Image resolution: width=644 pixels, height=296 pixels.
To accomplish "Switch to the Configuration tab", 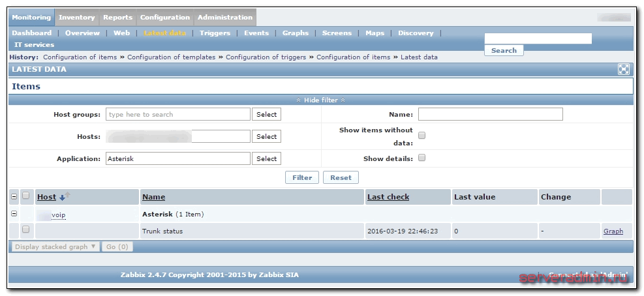I will 165,18.
